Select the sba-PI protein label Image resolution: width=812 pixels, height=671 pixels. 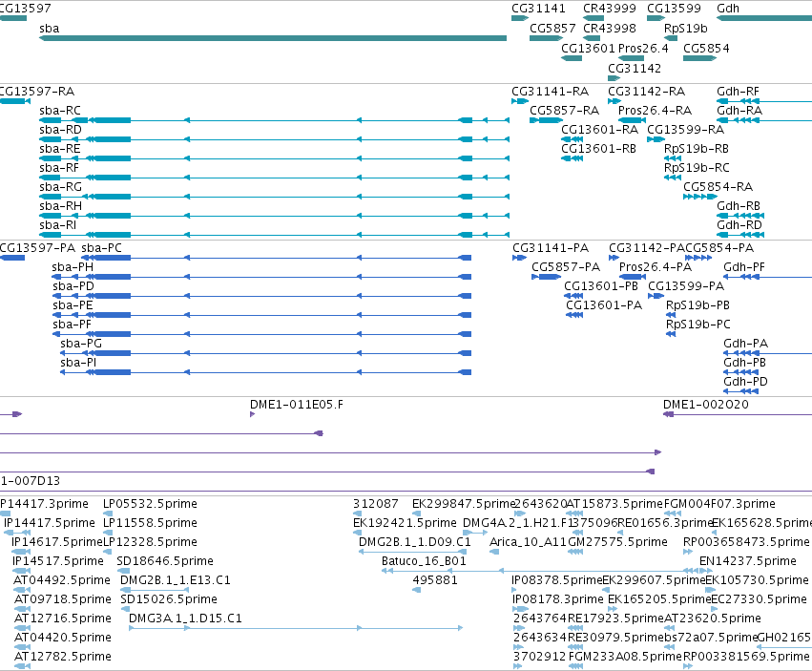[x=78, y=362]
